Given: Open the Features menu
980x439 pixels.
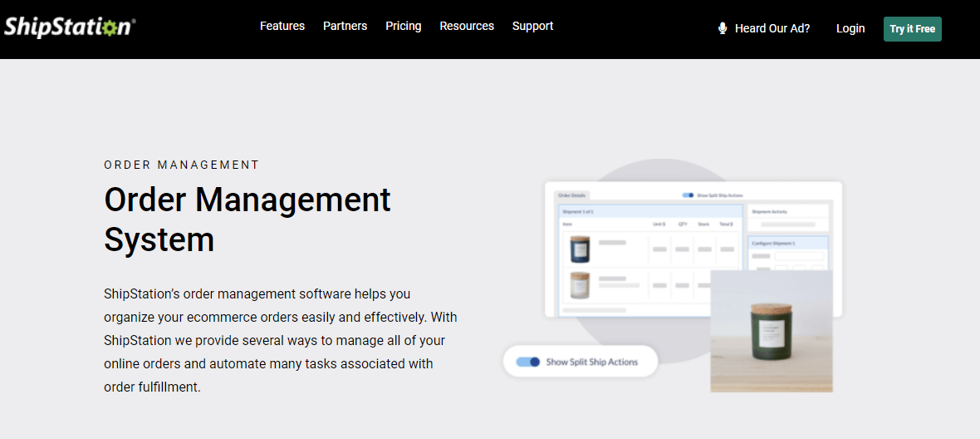Looking at the screenshot, I should pyautogui.click(x=282, y=27).
